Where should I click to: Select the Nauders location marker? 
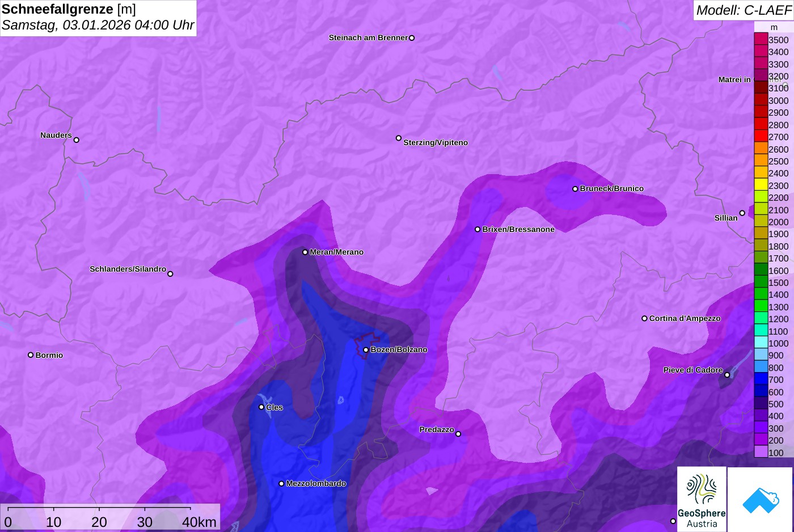(x=77, y=140)
